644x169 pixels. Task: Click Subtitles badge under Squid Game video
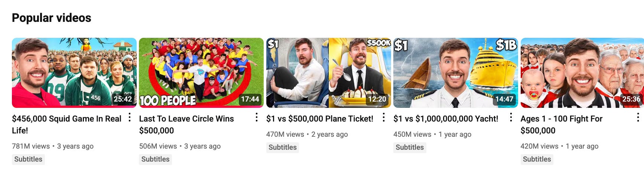coord(28,159)
